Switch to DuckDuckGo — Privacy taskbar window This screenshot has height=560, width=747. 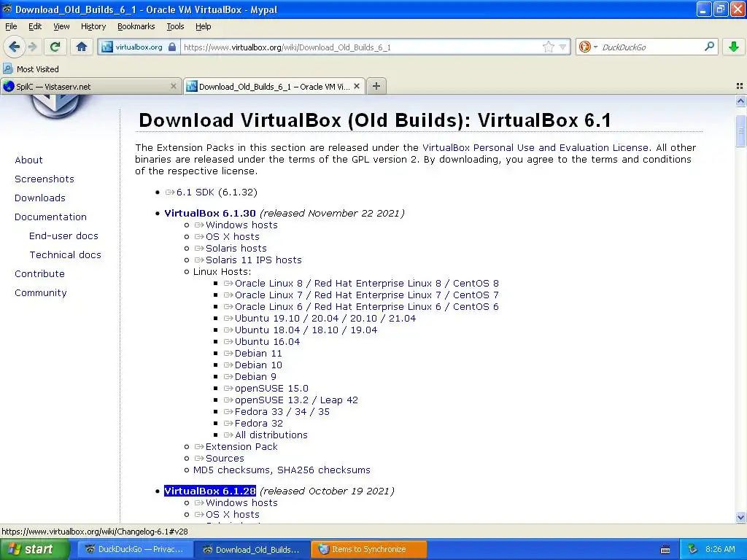pos(135,550)
